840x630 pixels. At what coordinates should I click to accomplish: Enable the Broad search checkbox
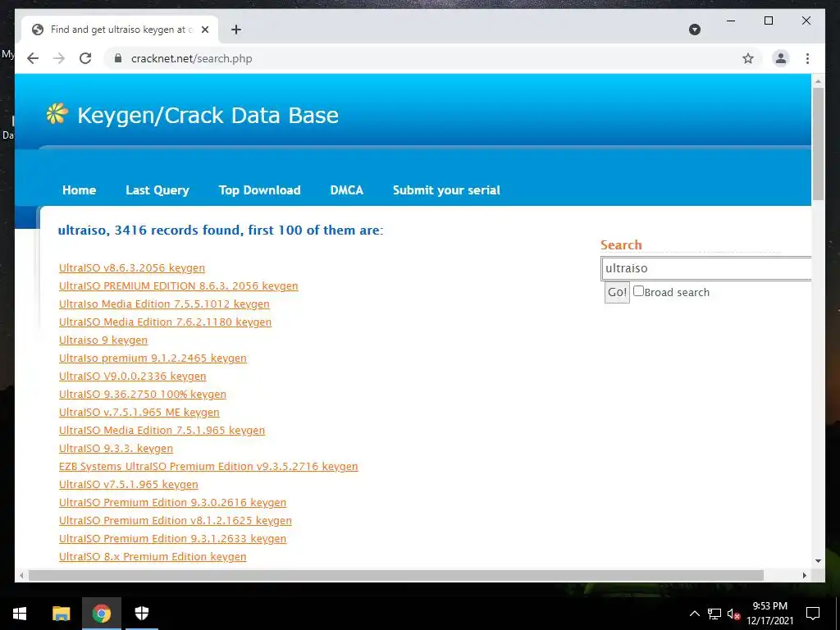click(638, 291)
